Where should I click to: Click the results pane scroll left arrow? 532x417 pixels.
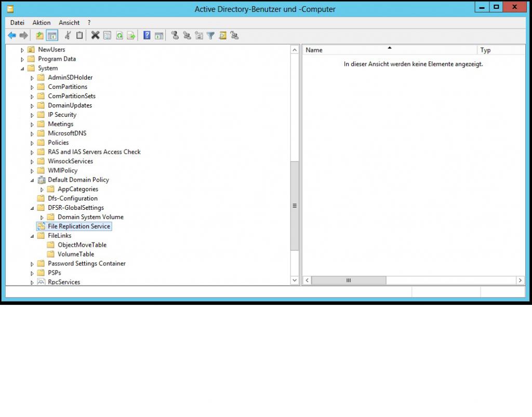pyautogui.click(x=307, y=280)
